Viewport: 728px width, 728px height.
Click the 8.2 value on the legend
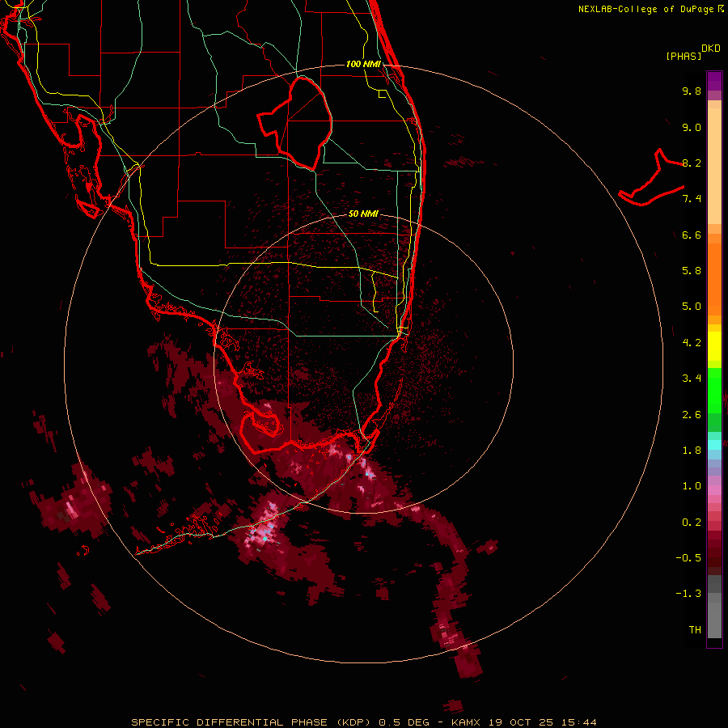pyautogui.click(x=692, y=163)
